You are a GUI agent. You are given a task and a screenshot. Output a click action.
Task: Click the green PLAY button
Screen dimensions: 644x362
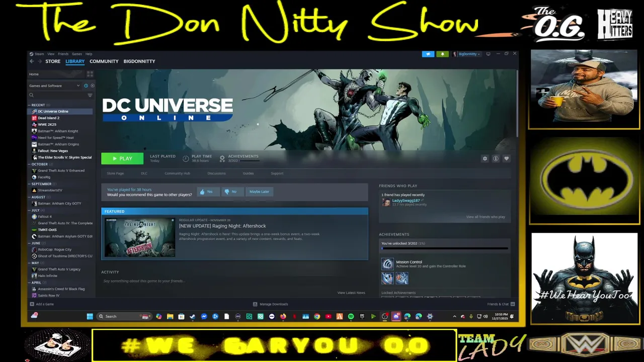[122, 158]
